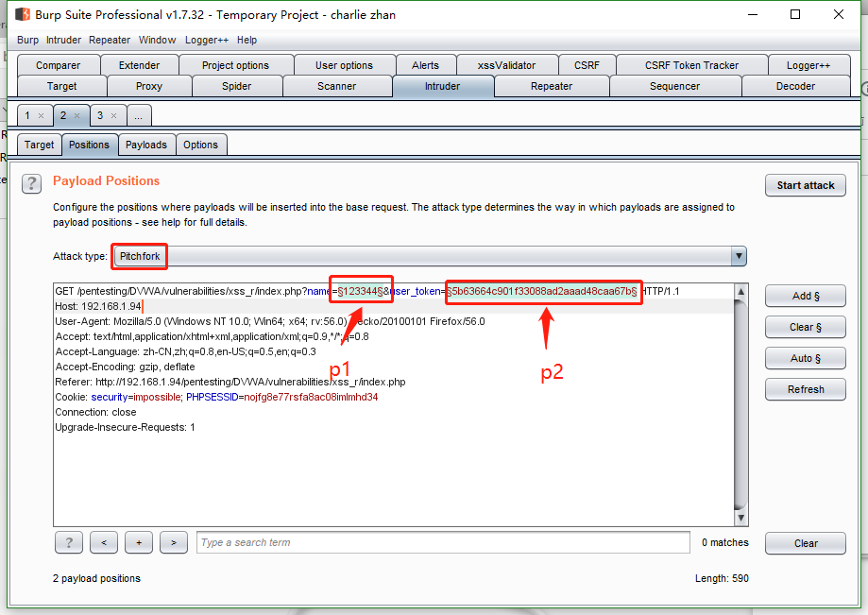Switch to the main Repeater tab
Image resolution: width=868 pixels, height=615 pixels.
click(552, 86)
